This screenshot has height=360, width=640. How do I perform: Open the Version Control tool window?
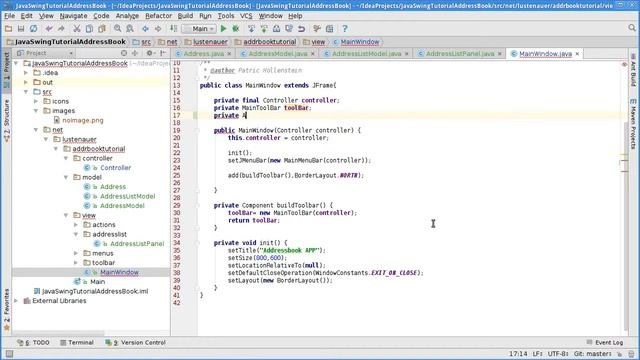pyautogui.click(x=135, y=342)
